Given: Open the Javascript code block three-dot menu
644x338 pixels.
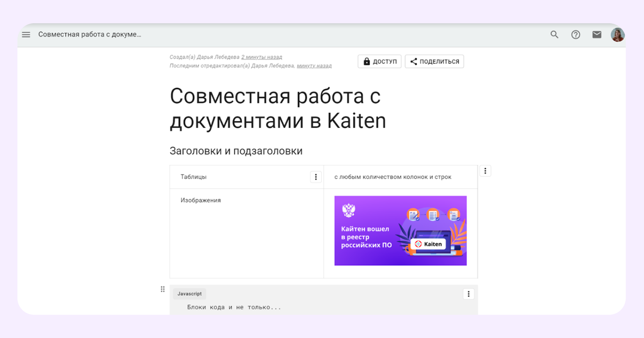Looking at the screenshot, I should coord(468,294).
